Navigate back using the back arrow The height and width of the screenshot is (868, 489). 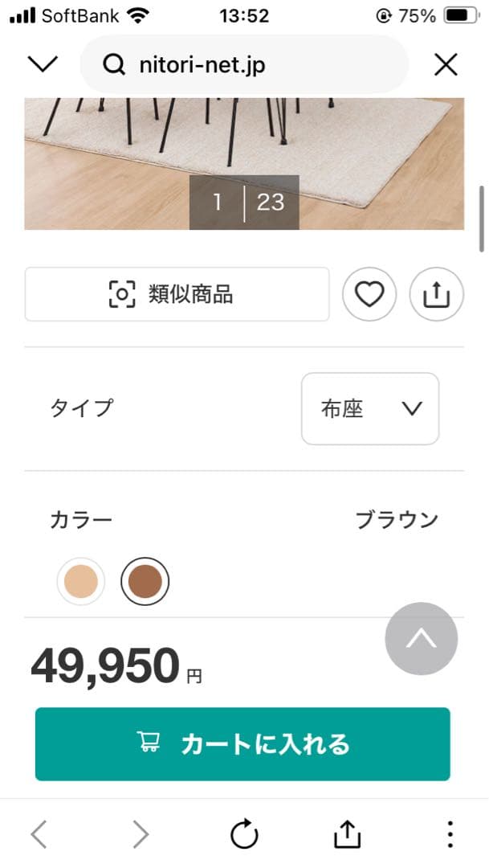39,834
